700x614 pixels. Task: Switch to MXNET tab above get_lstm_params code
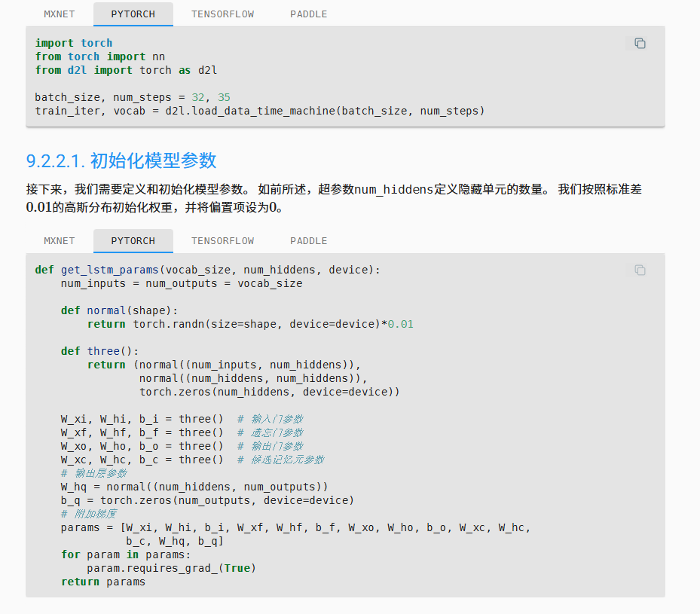pyautogui.click(x=60, y=241)
